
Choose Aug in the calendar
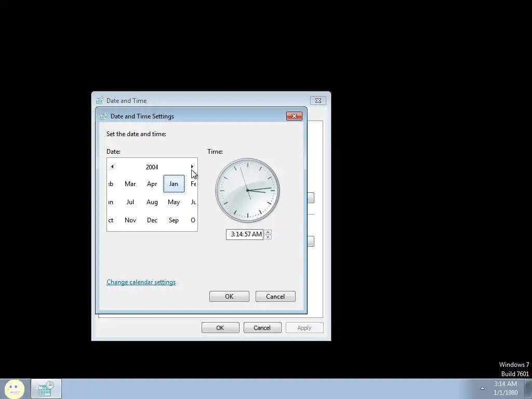coord(152,202)
